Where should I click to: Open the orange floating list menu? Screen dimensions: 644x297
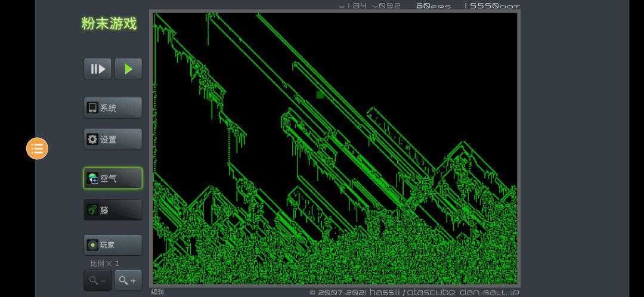coord(38,148)
